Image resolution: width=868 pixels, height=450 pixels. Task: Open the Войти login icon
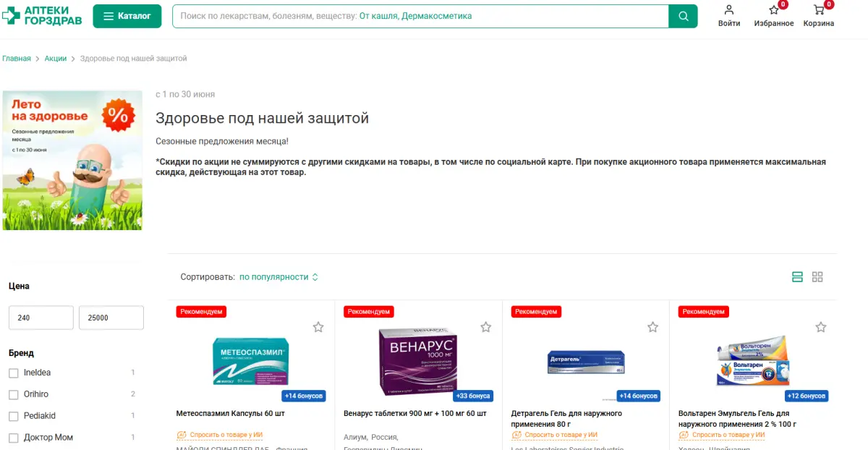729,16
